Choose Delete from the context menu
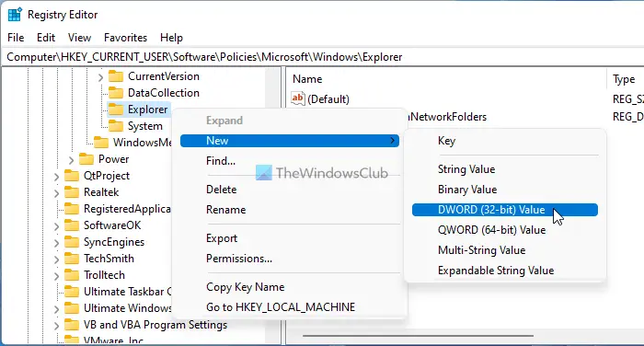This screenshot has width=644, height=346. click(x=222, y=190)
